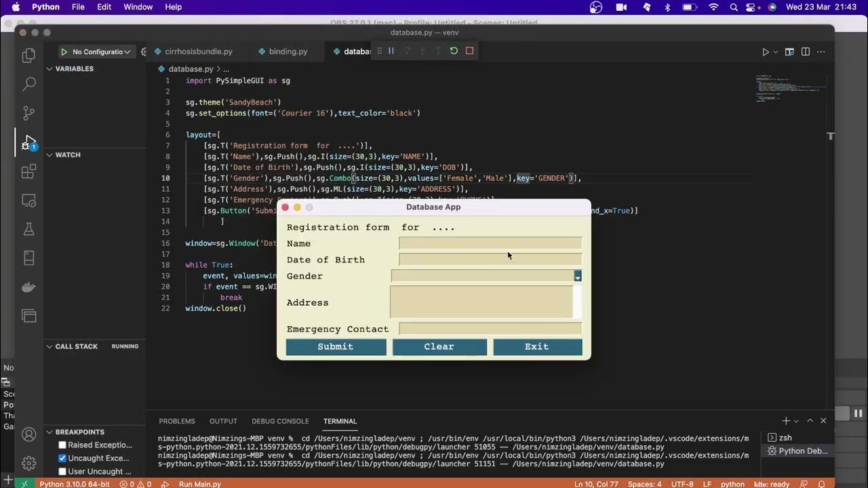
Task: Open launch.json with the gear icon
Action: [143, 52]
